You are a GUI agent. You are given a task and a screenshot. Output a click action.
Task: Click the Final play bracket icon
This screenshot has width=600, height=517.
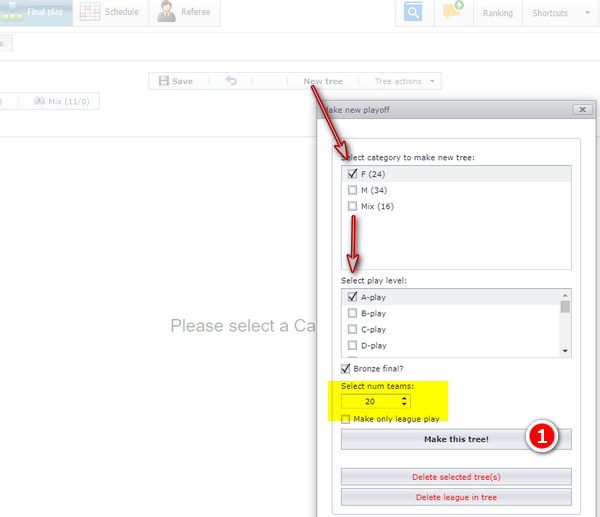click(x=12, y=11)
